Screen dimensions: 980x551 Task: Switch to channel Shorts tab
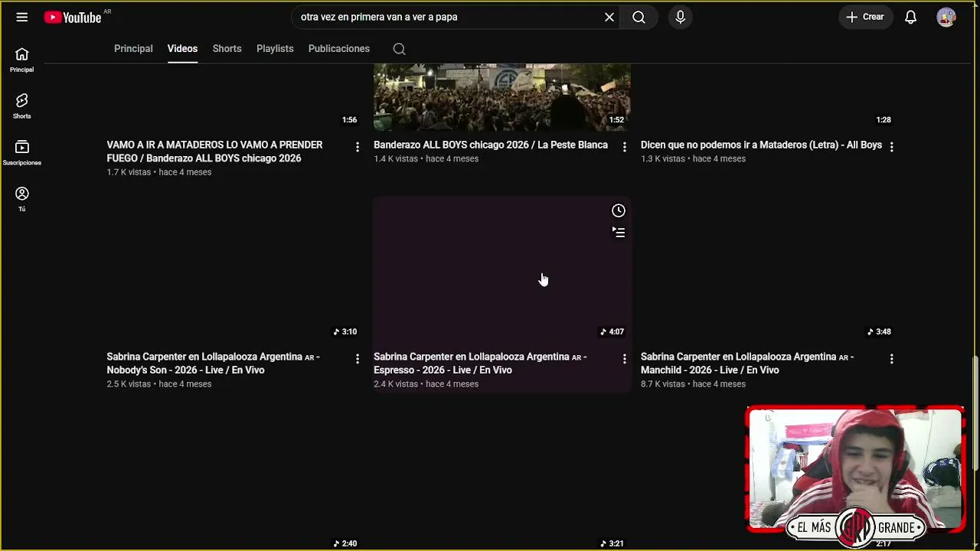click(227, 48)
